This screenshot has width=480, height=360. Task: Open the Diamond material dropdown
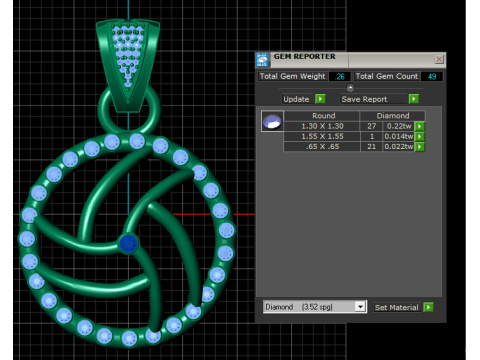coord(360,307)
